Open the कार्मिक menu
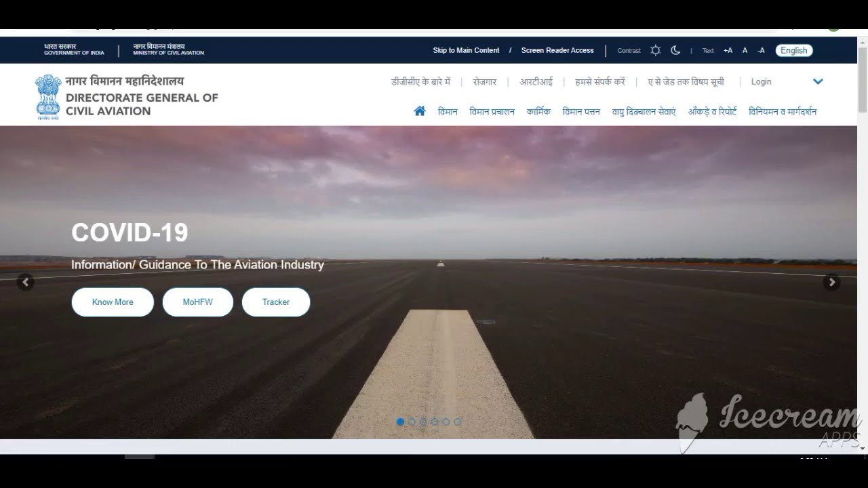The image size is (868, 488). click(538, 112)
